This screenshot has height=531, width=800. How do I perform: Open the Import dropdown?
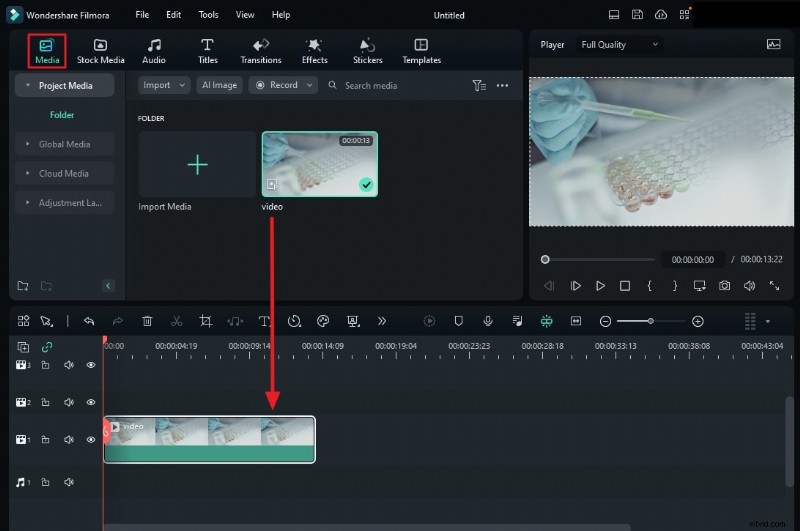click(x=164, y=85)
